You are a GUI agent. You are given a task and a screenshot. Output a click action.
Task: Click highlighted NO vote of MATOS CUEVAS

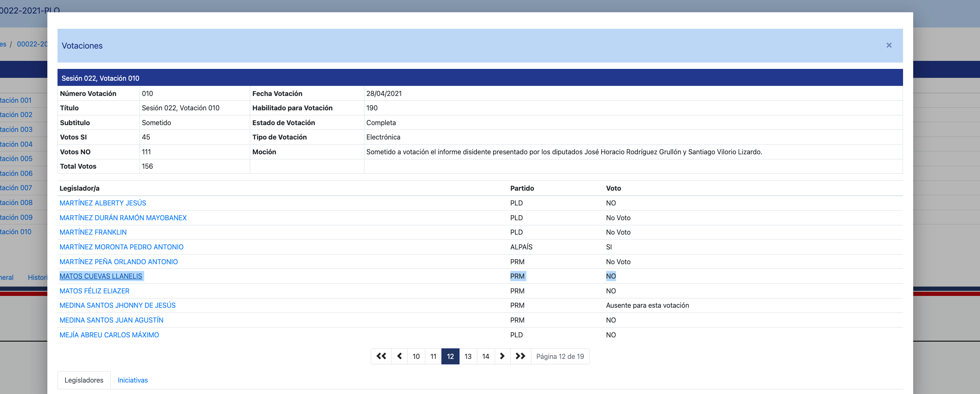[611, 276]
